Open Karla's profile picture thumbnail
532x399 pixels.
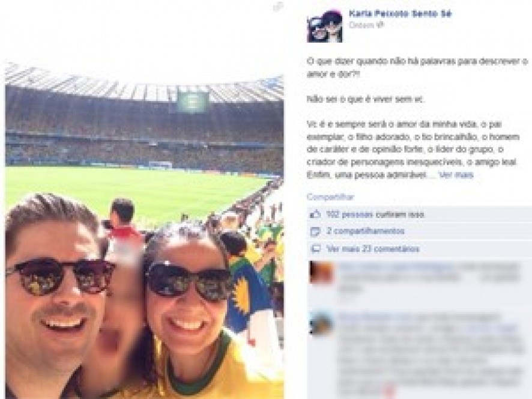325,26
